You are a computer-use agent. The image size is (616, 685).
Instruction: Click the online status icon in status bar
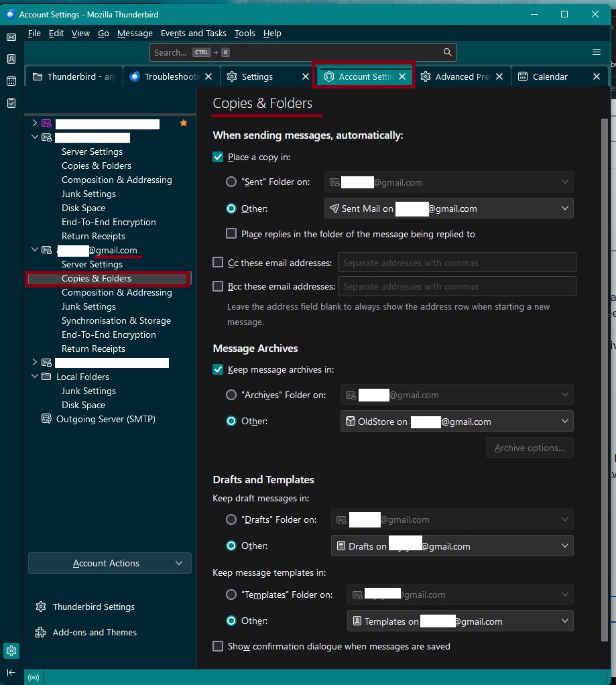[34, 677]
